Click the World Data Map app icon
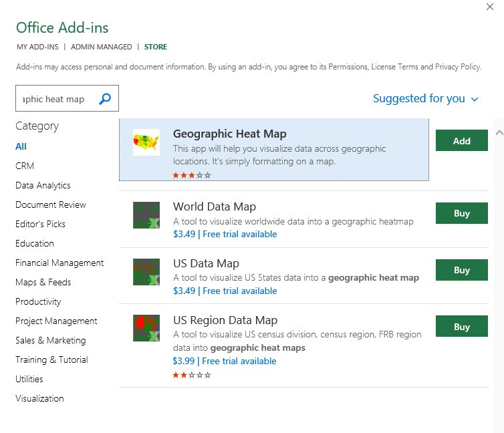Image resolution: width=504 pixels, height=433 pixels. pos(146,215)
